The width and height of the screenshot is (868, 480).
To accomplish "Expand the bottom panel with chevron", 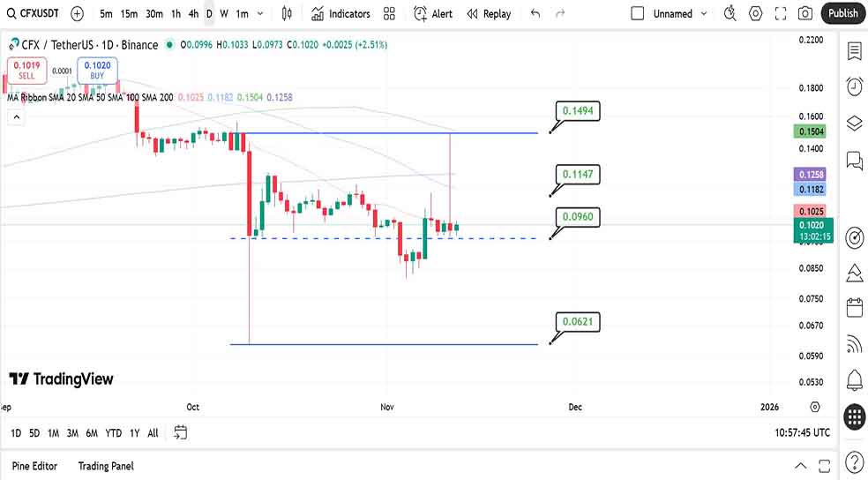I will [801, 466].
